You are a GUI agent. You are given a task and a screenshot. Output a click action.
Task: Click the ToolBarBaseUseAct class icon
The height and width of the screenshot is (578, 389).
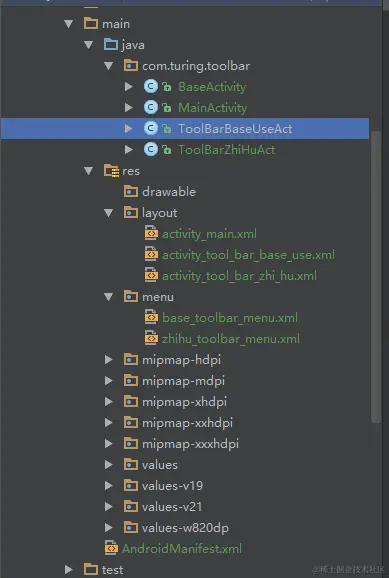150,129
